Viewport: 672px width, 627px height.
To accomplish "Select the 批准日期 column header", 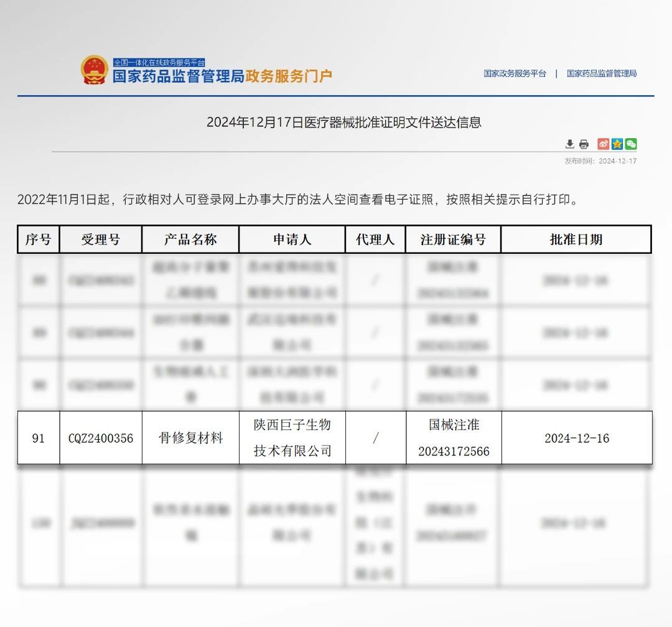I will pyautogui.click(x=576, y=239).
